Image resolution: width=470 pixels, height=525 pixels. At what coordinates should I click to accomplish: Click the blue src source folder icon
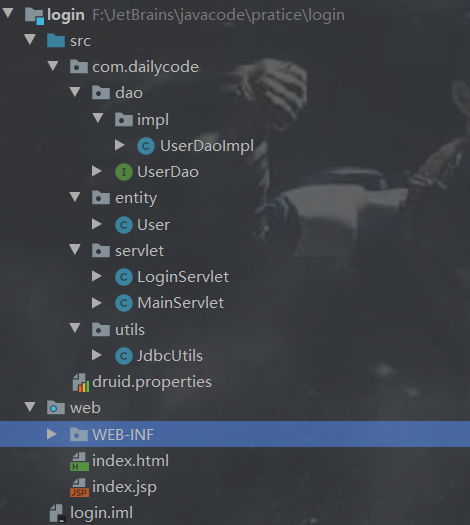56,41
